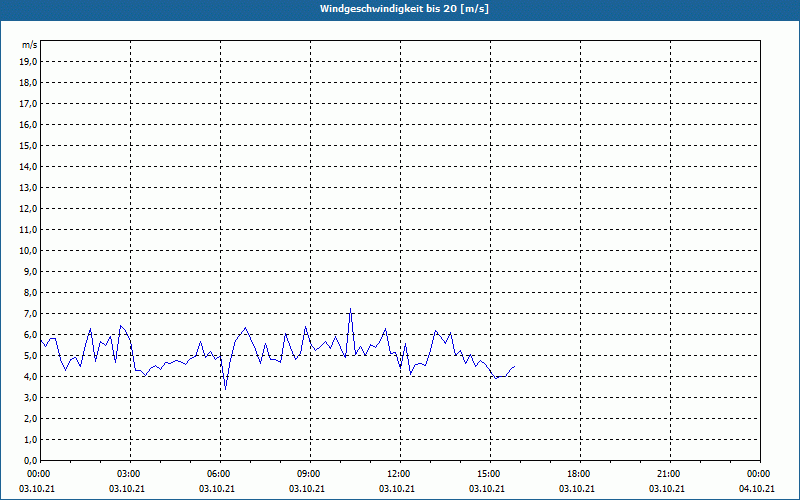The image size is (800, 500).
Task: Click the 03:00 time axis label
Action: [130, 474]
